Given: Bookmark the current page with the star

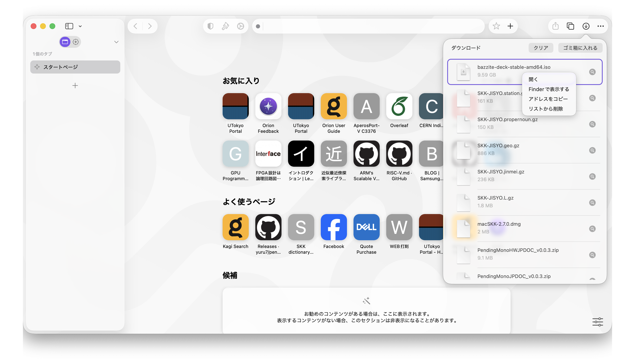Looking at the screenshot, I should [496, 26].
